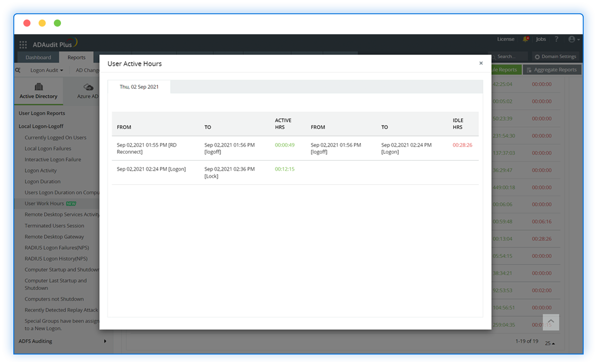Image resolution: width=597 pixels, height=364 pixels.
Task: Click active hours value 00:00:49
Action: [284, 145]
